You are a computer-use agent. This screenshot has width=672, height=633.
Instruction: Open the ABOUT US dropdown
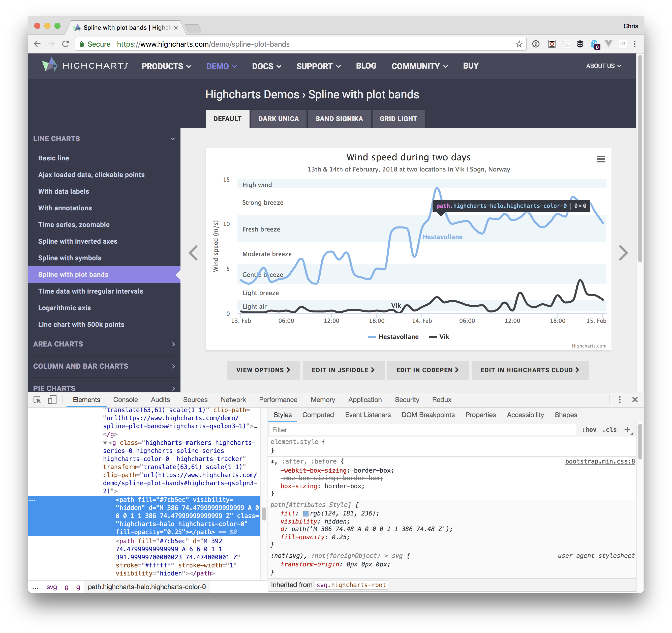pos(603,66)
